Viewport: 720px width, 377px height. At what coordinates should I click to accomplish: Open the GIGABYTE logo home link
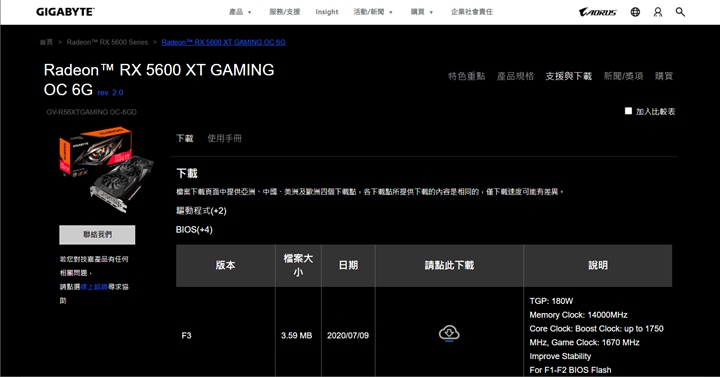[x=65, y=12]
